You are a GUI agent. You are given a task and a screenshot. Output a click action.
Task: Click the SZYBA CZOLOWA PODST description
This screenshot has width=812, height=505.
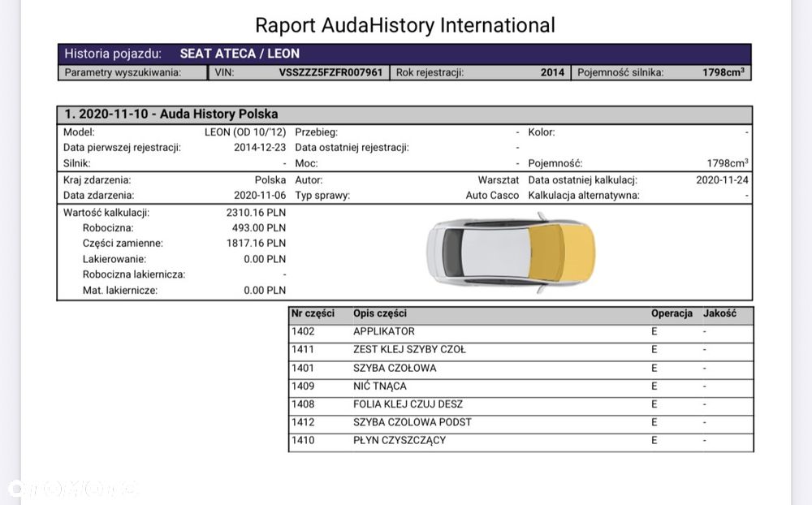[412, 423]
